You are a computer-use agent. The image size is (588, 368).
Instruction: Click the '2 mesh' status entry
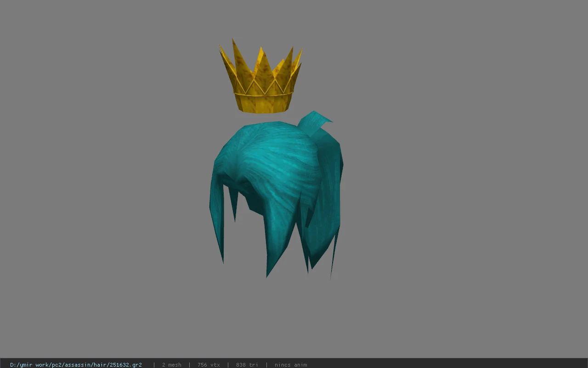pos(171,365)
